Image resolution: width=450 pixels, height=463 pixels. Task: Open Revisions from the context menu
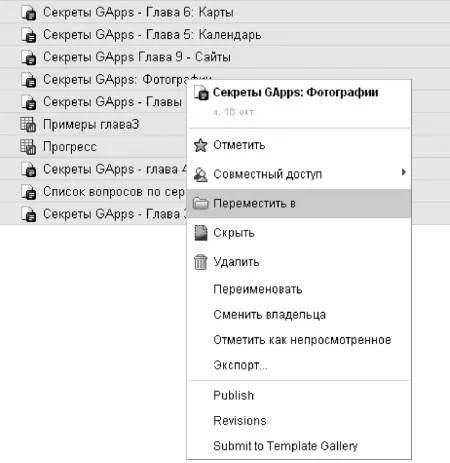click(x=299, y=421)
